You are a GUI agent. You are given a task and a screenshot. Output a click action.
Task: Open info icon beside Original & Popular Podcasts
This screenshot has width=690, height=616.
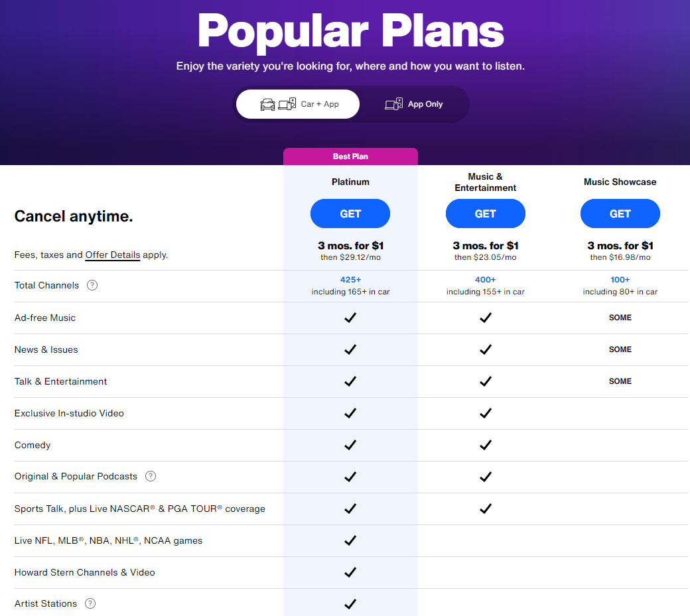(x=151, y=476)
